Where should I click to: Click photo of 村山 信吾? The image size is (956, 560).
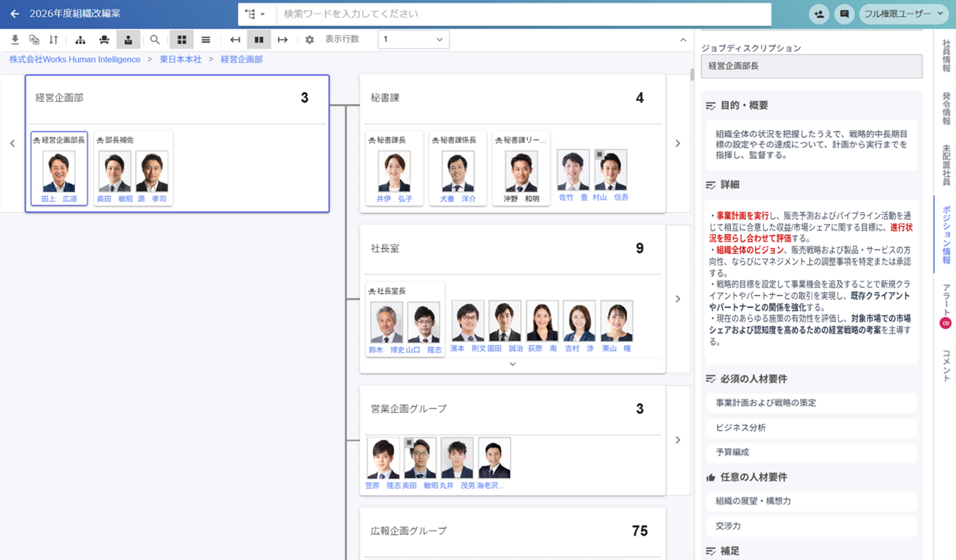611,170
